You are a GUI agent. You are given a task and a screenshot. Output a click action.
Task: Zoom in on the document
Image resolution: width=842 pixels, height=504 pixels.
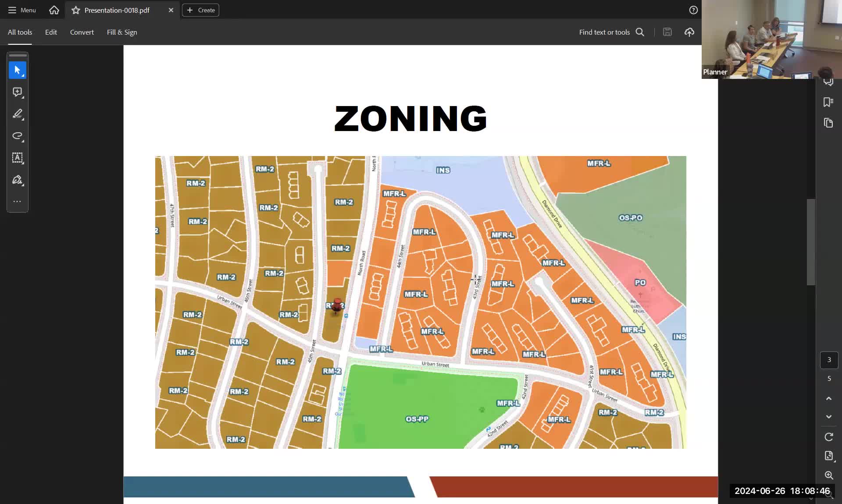click(829, 476)
